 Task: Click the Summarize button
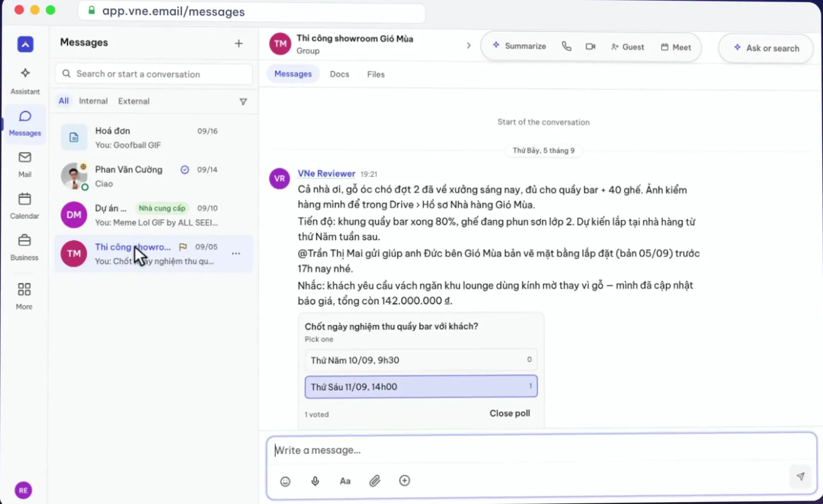(519, 46)
